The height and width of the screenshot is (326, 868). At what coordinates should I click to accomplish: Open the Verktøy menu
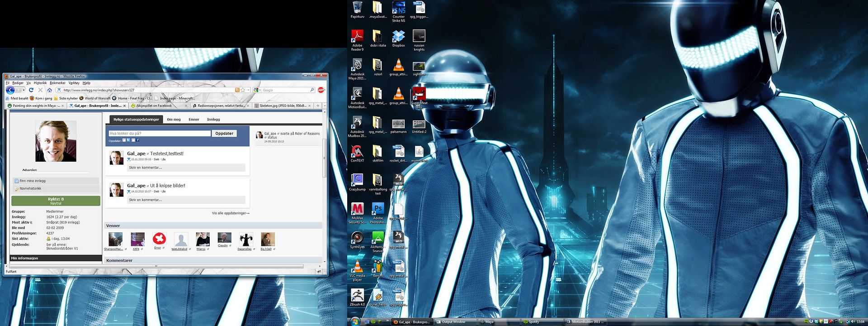(74, 83)
